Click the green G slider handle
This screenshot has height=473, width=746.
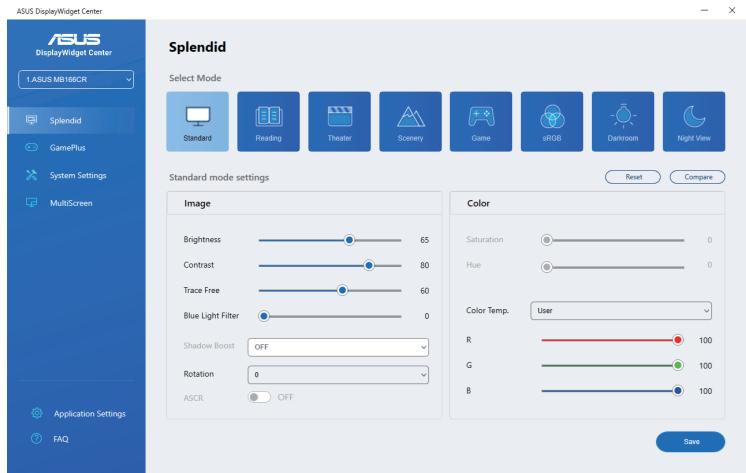tap(677, 365)
